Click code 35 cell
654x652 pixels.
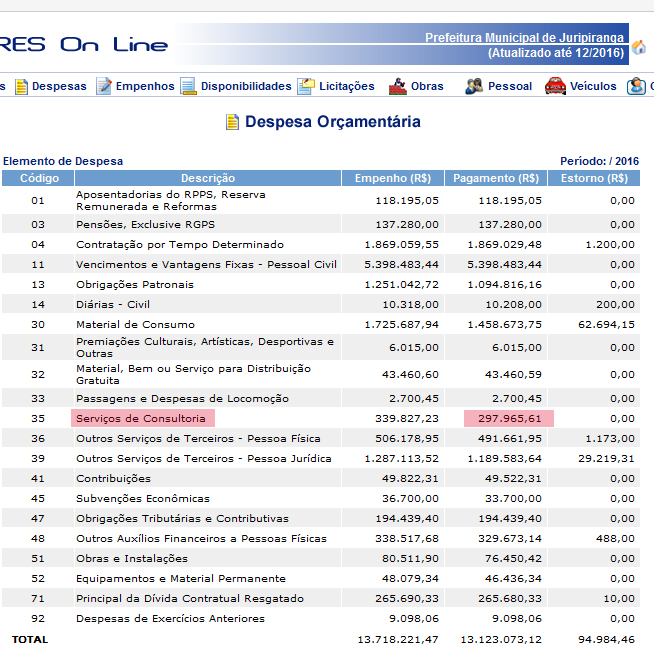click(x=38, y=418)
